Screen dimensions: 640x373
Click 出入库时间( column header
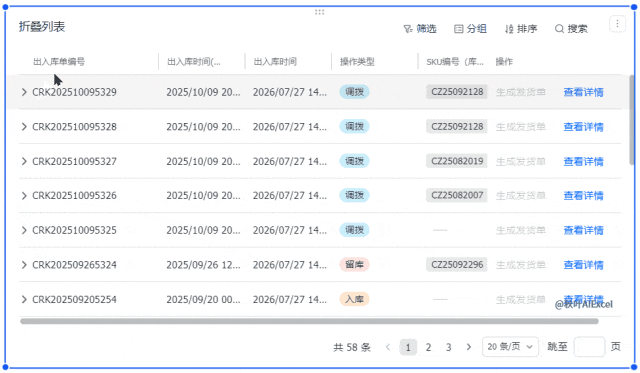click(x=193, y=62)
